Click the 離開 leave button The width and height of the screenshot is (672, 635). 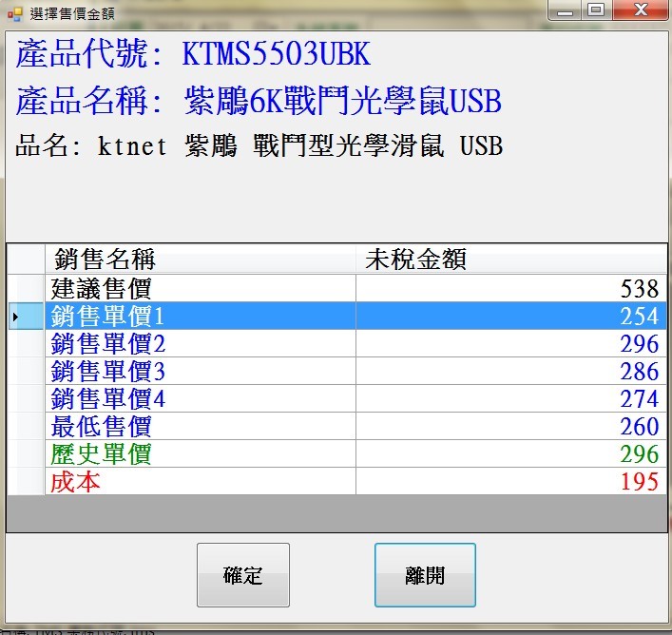[x=425, y=574]
